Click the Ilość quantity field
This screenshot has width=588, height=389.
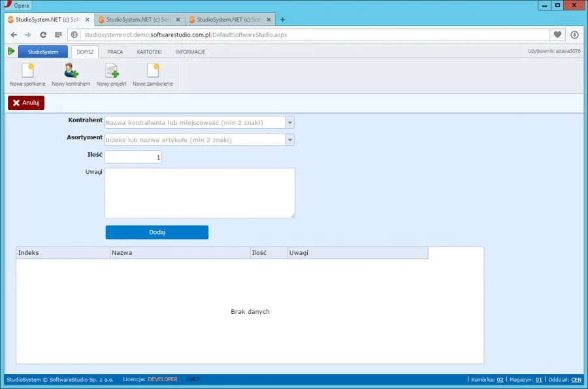[x=133, y=157]
